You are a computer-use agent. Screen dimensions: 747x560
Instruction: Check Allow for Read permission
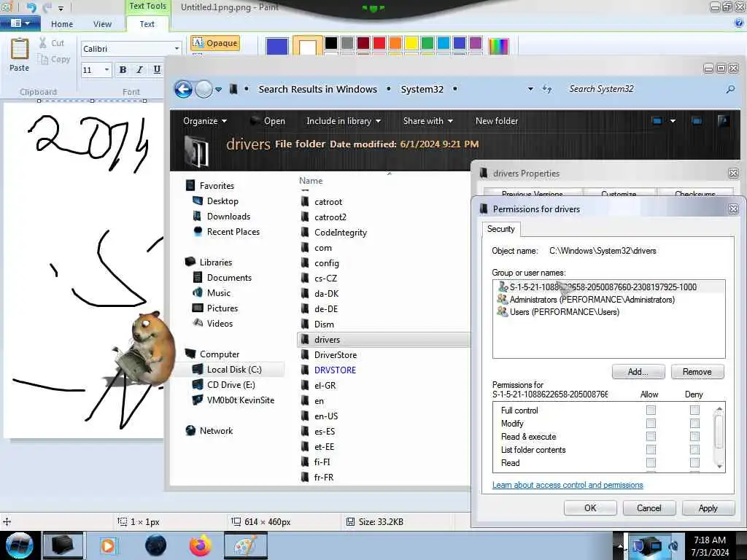651,462
